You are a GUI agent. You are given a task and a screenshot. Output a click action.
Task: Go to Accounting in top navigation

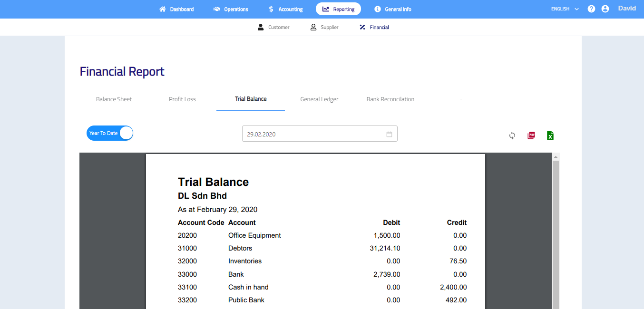285,9
